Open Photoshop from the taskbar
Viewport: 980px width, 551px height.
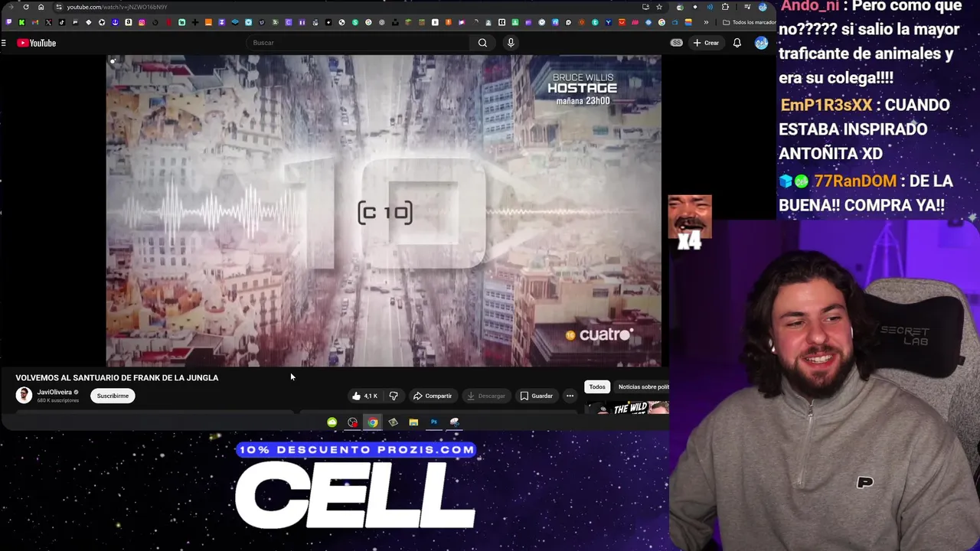pos(433,422)
